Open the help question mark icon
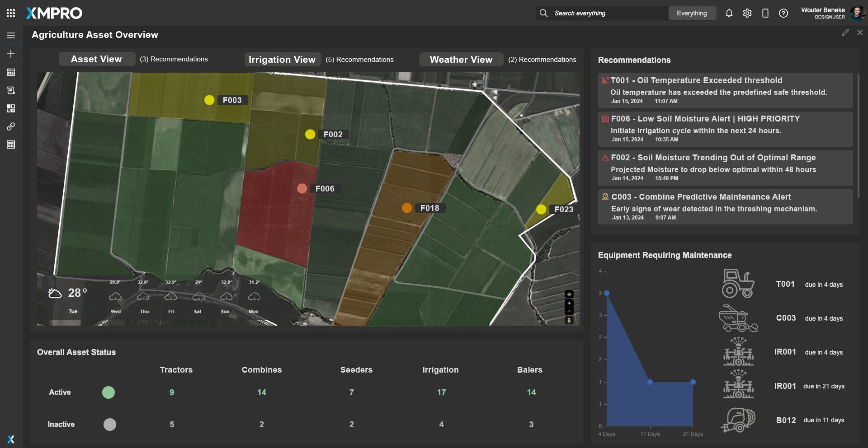This screenshot has height=448, width=868. pos(783,13)
